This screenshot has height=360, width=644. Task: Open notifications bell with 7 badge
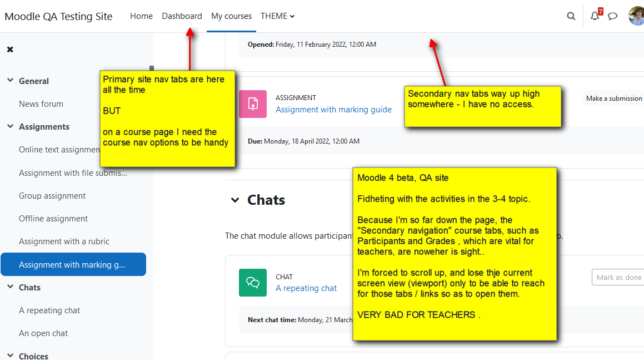tap(596, 15)
